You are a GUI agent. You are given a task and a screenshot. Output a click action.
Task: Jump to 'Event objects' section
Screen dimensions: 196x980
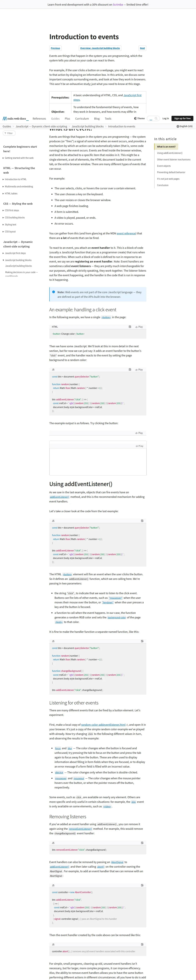click(x=164, y=166)
